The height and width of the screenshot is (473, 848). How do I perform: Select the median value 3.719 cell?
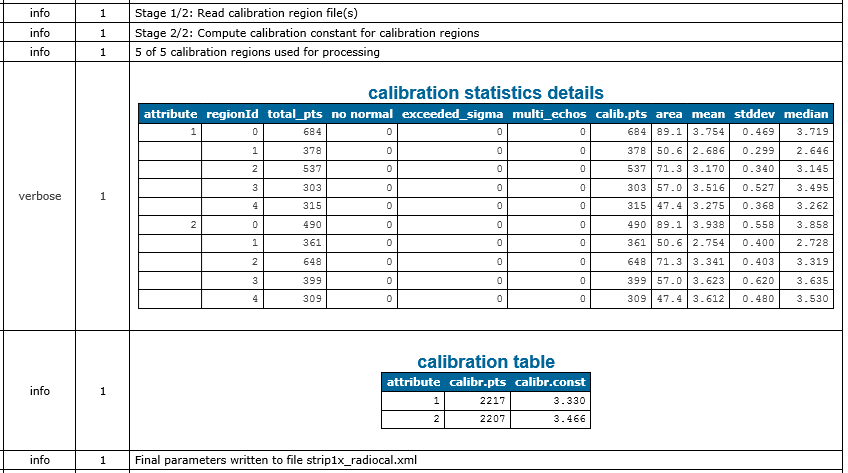(x=806, y=132)
